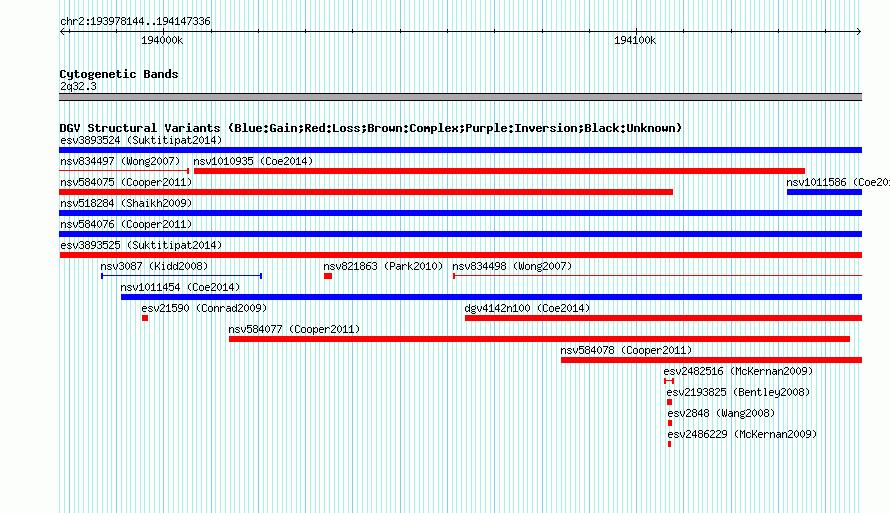The height and width of the screenshot is (513, 890).
Task: Select blue bar of nsv1011586 variant
Action: point(824,192)
